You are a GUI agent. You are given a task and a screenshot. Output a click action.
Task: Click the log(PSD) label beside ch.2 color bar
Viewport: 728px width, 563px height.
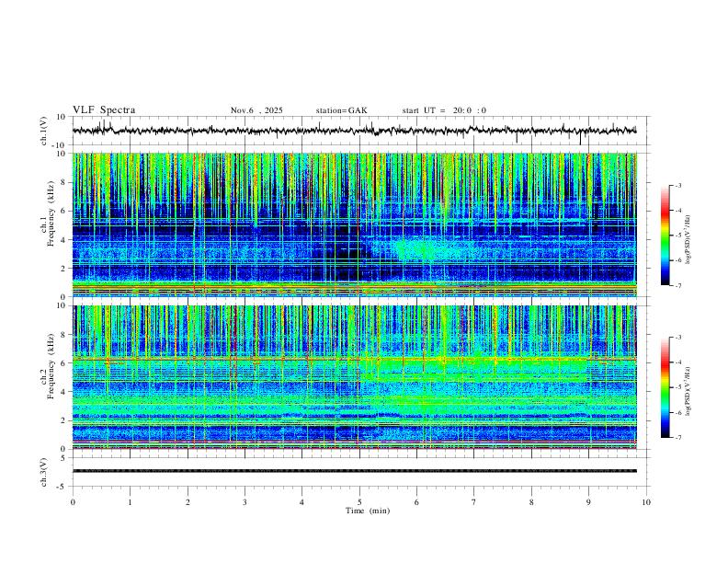pos(688,391)
